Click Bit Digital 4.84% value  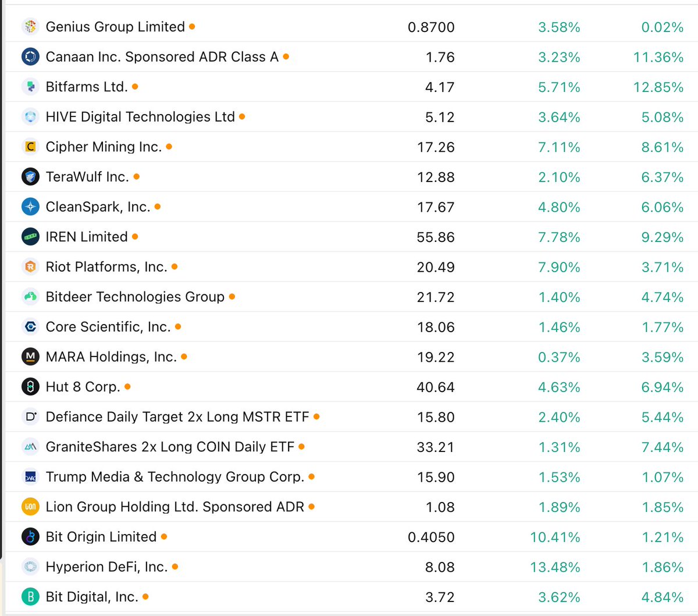coord(663,597)
